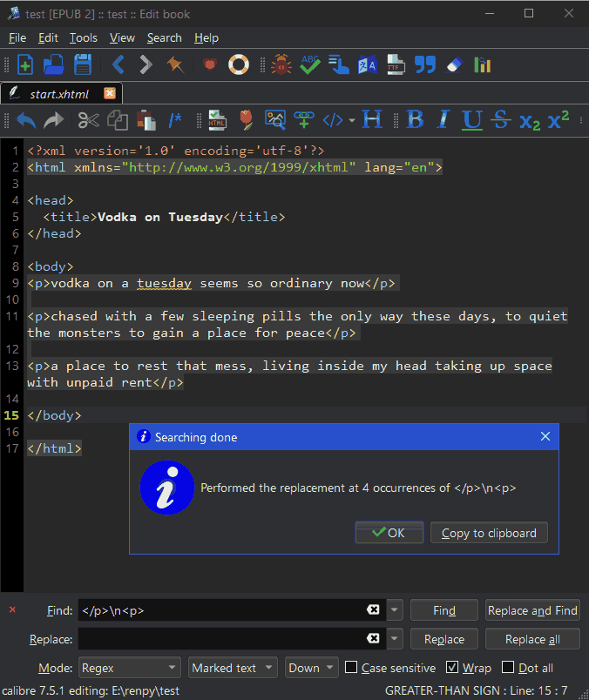Enable the Case sensitive checkbox
The image size is (589, 700).
coord(352,668)
